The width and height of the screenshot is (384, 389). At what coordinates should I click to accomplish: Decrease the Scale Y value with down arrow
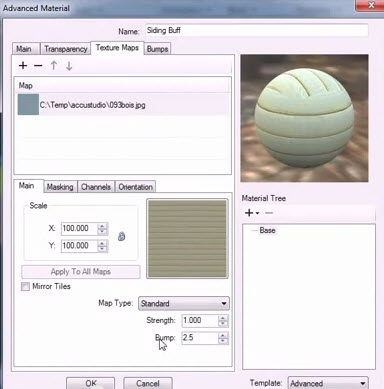pos(103,249)
